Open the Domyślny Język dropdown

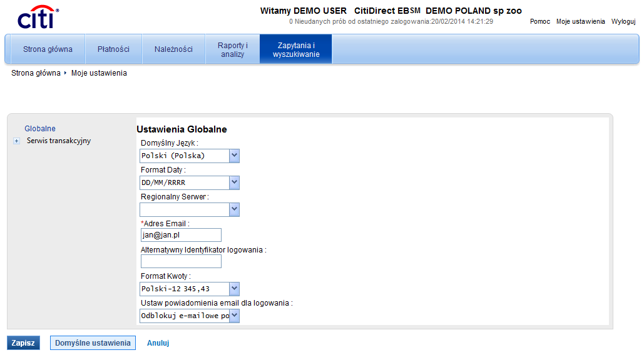(x=190, y=156)
